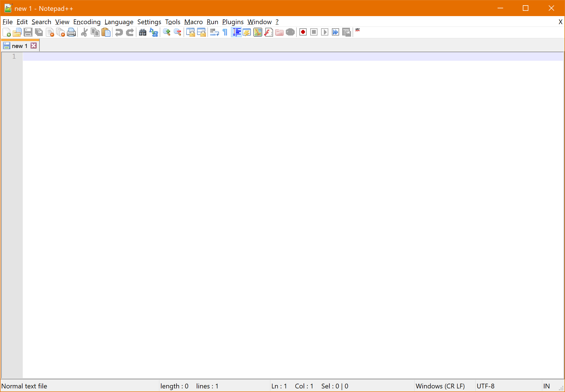Click the Windows (CR LF) status bar item
Image resolution: width=565 pixels, height=392 pixels.
(440, 386)
